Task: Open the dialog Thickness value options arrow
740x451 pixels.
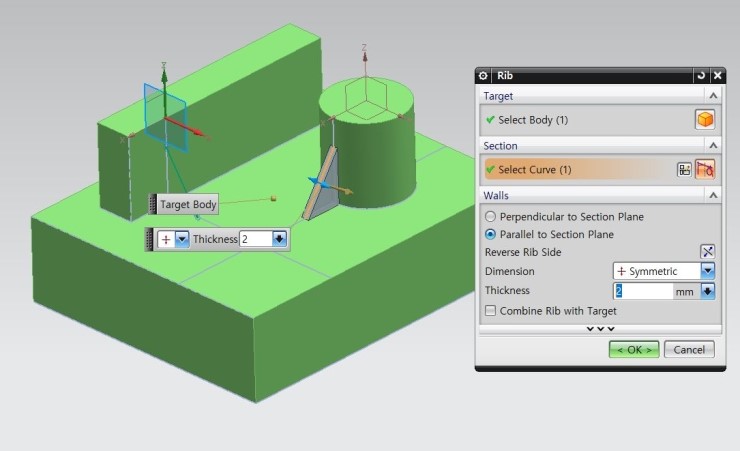Action: pyautogui.click(x=707, y=291)
